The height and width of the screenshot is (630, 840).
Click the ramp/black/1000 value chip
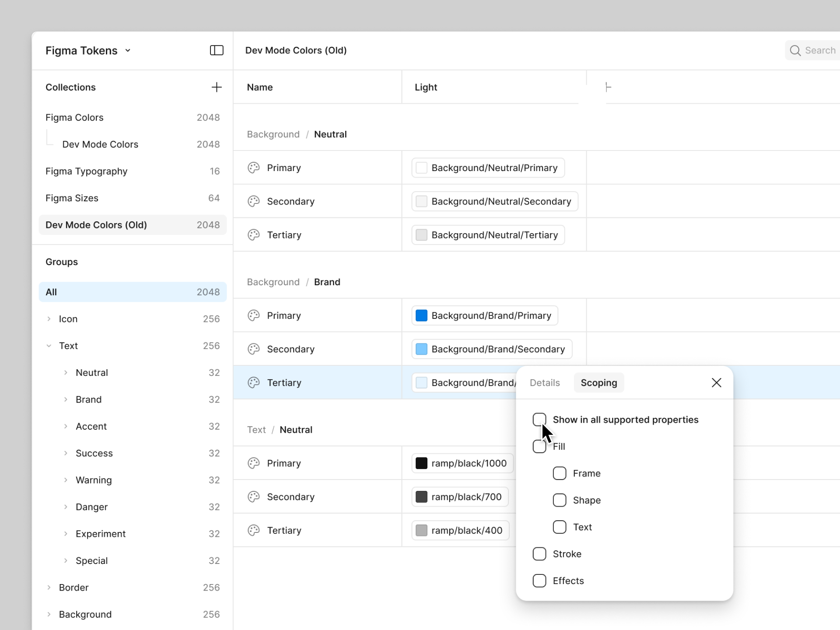tap(462, 463)
